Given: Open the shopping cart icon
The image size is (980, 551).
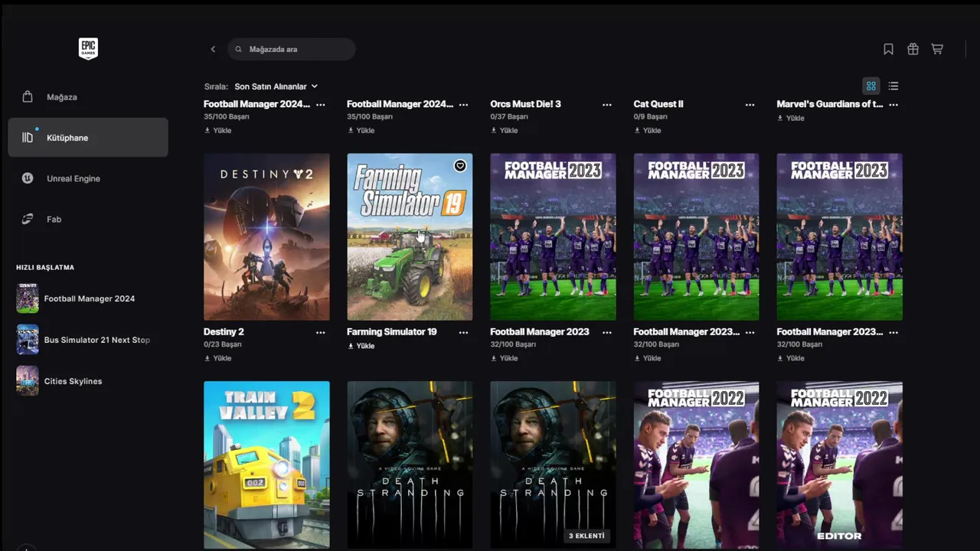Looking at the screenshot, I should (937, 49).
